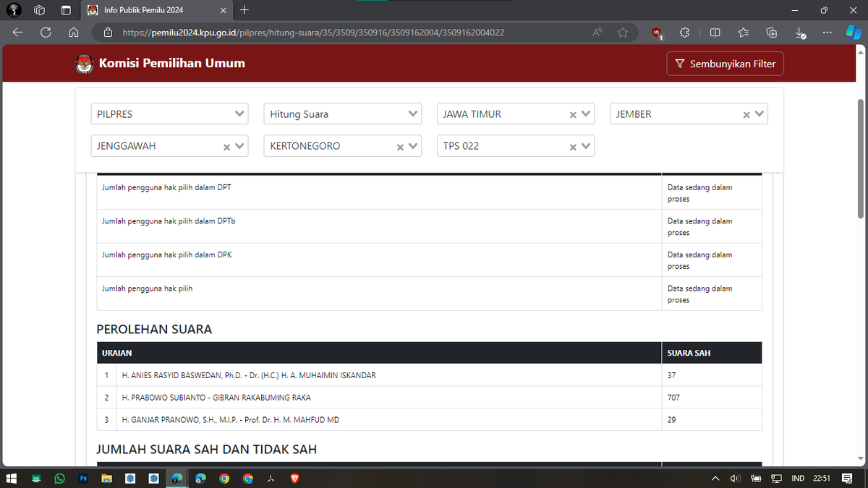Viewport: 868px width, 488px height.
Task: View site information via padlock icon
Action: coord(109,33)
